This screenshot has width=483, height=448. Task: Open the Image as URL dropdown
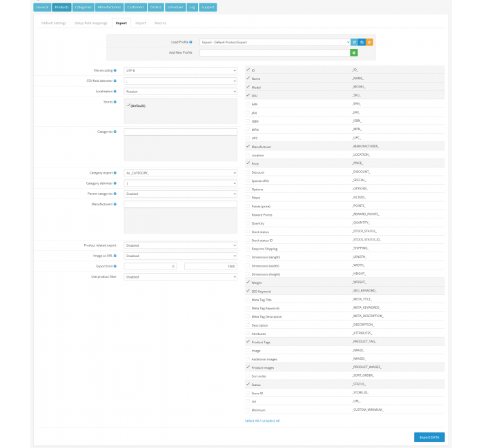[181, 256]
